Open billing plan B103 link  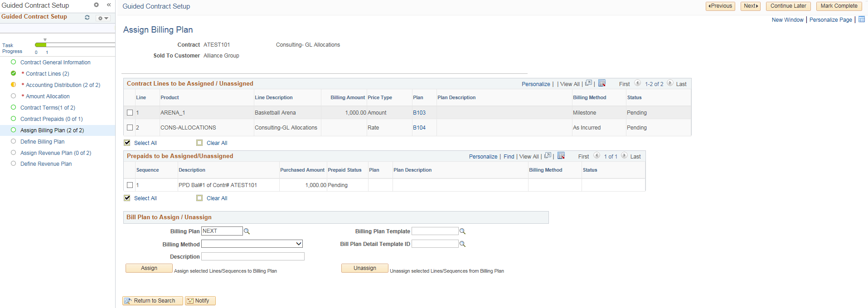419,113
